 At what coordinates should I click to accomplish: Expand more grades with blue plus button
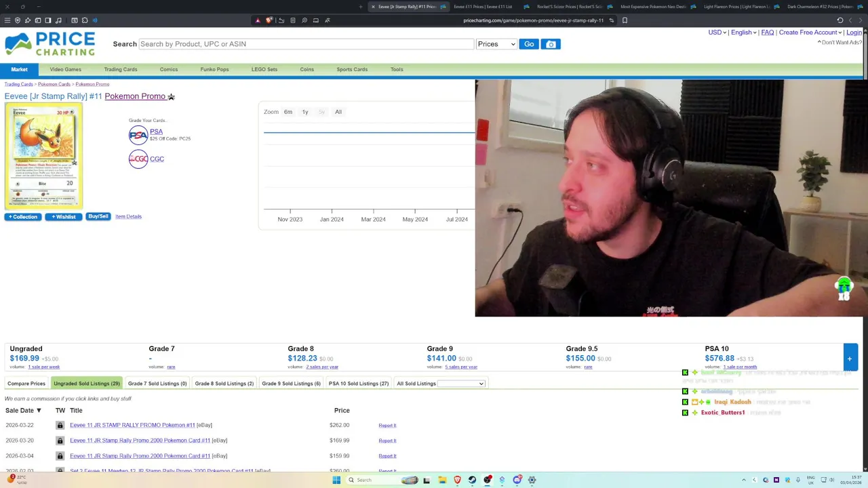point(849,359)
